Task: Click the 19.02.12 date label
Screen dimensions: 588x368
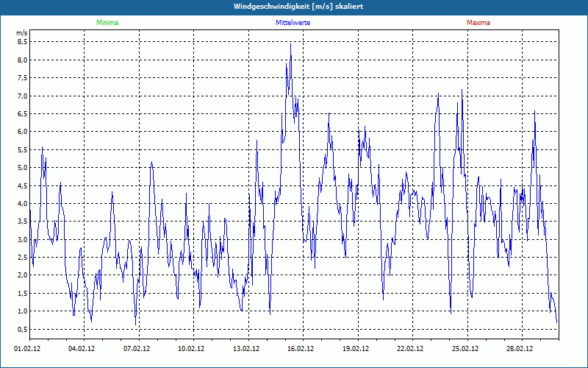Action: coord(356,348)
